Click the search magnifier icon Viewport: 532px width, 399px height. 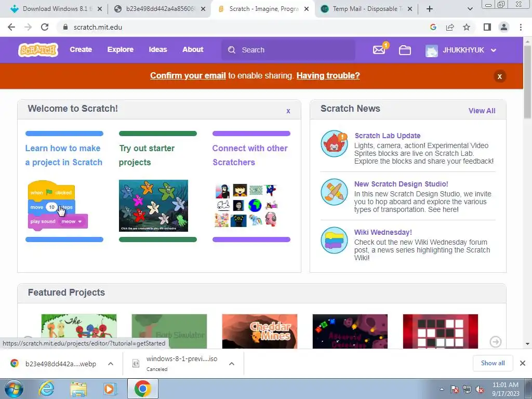(x=232, y=50)
